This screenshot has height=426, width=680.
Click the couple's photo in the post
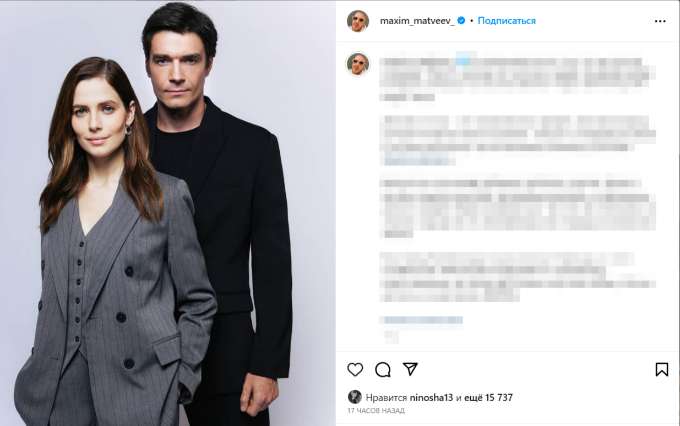(x=168, y=213)
